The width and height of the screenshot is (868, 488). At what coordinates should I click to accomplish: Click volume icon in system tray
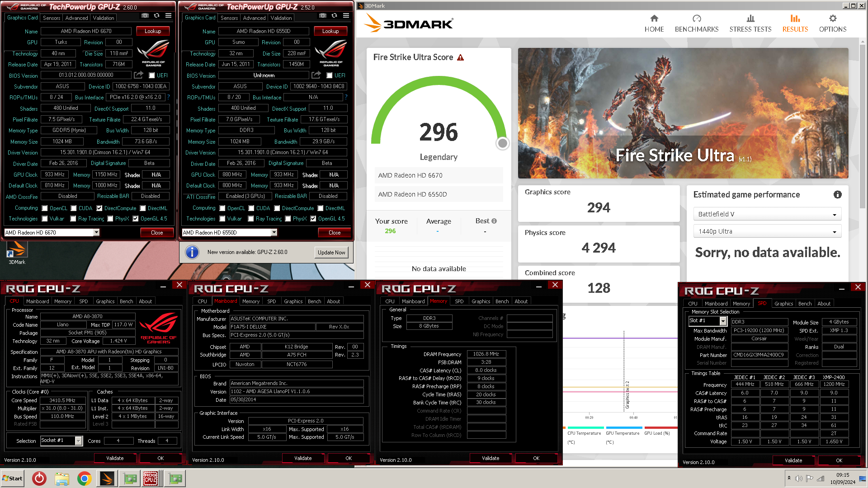(x=799, y=479)
